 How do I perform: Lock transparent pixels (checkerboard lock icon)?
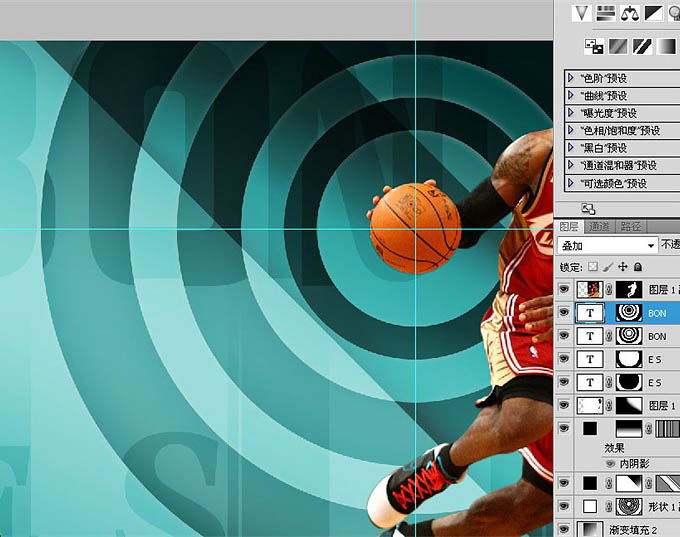click(593, 267)
